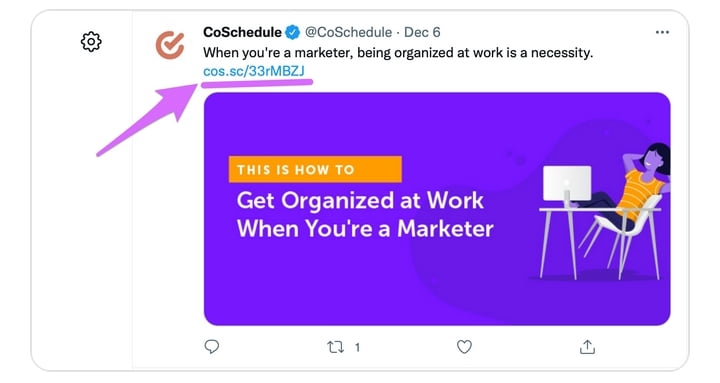Viewport: 720px width, 383px height.
Task: Click the purple arrow annotation
Action: click(147, 119)
